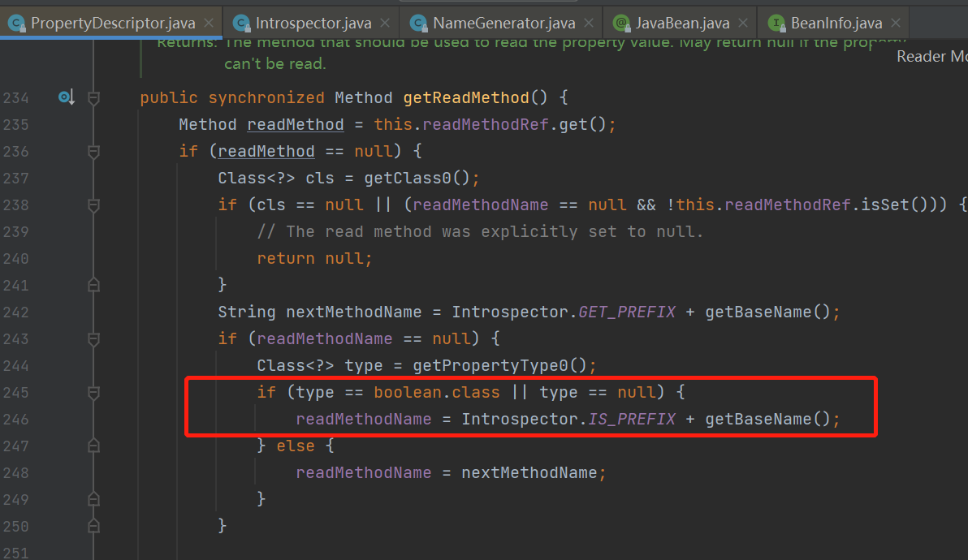Click the class icon on NameGenerator.java tab

coord(418,24)
